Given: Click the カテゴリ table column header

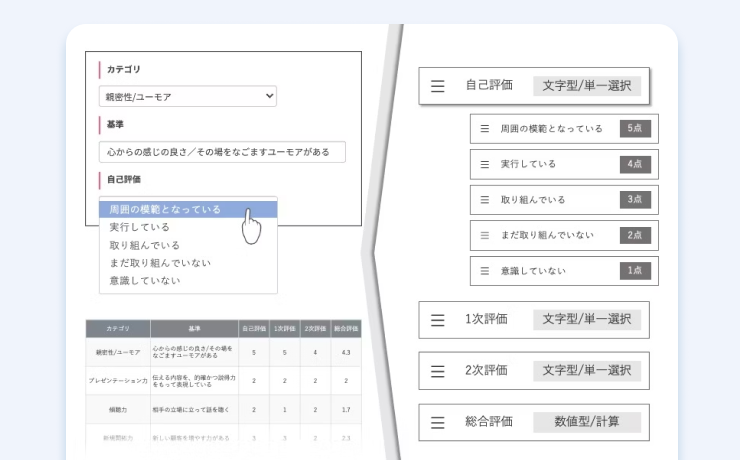Looking at the screenshot, I should [118, 329].
